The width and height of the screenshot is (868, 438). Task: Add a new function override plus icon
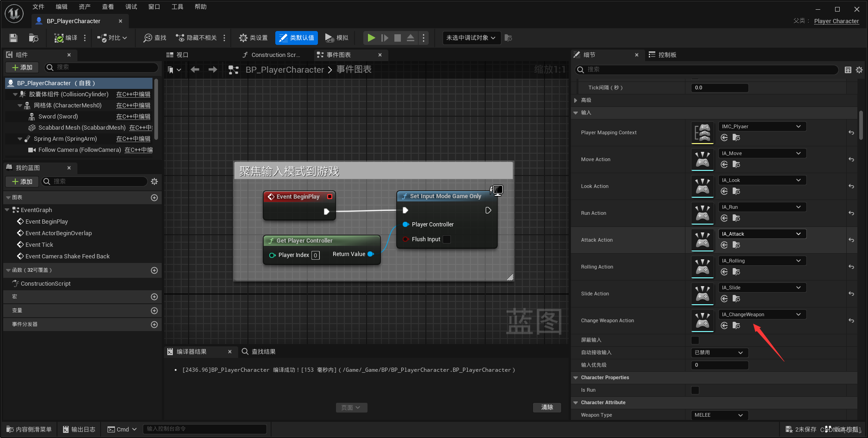pyautogui.click(x=154, y=270)
